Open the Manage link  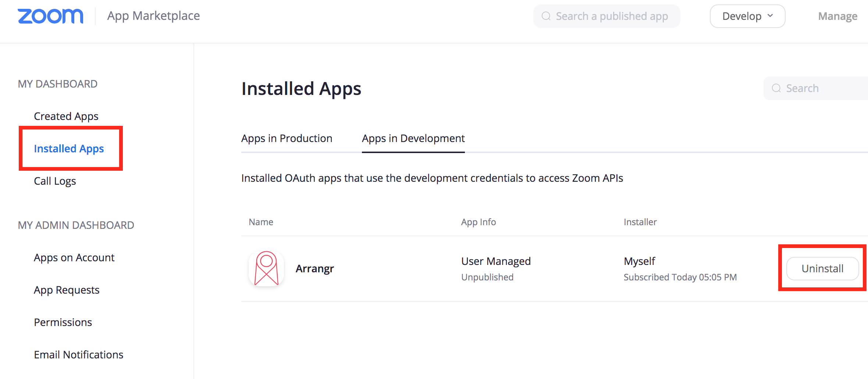coord(837,16)
